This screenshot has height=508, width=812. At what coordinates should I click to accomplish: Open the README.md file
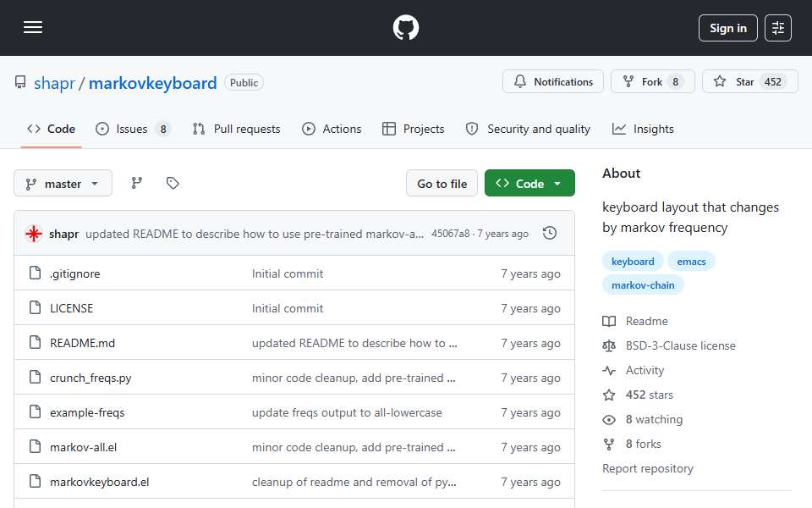(82, 343)
